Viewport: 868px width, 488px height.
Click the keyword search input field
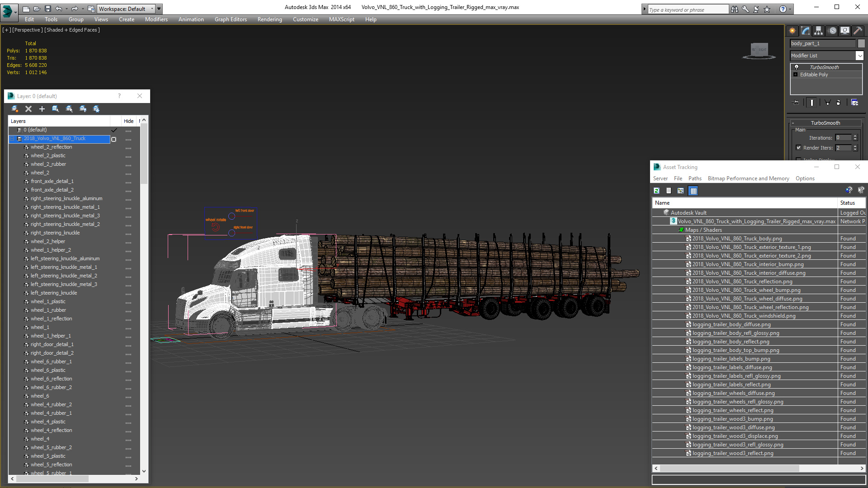(688, 9)
